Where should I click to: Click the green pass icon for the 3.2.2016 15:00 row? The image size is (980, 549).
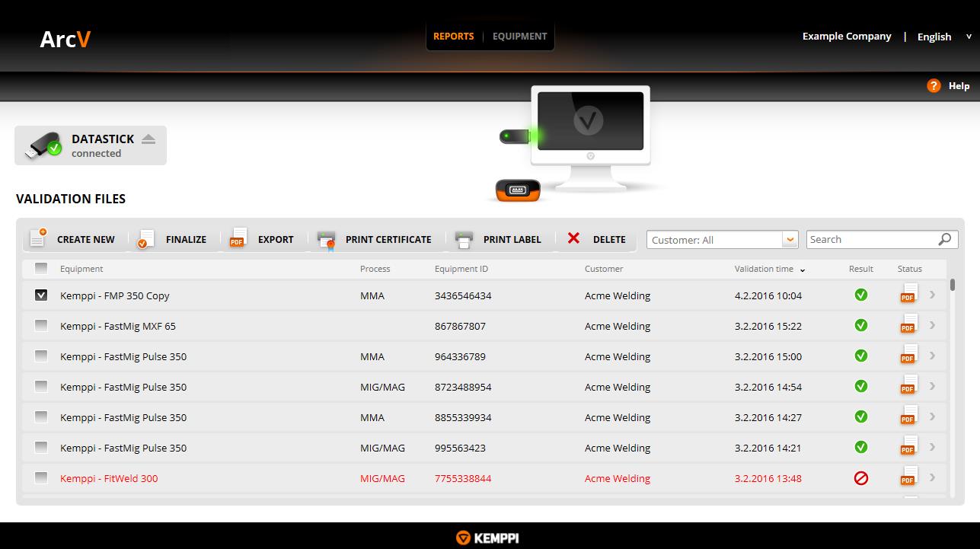click(x=861, y=356)
